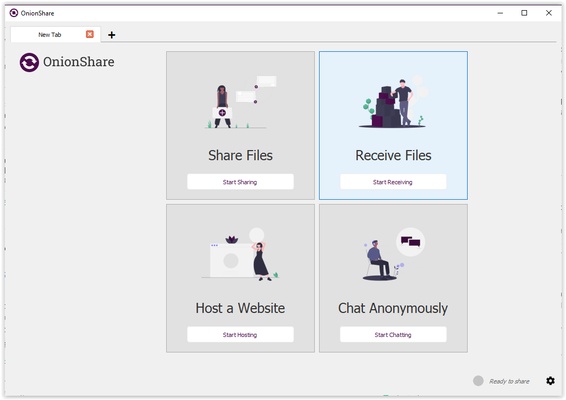Click the Receive Files heading

coord(393,155)
